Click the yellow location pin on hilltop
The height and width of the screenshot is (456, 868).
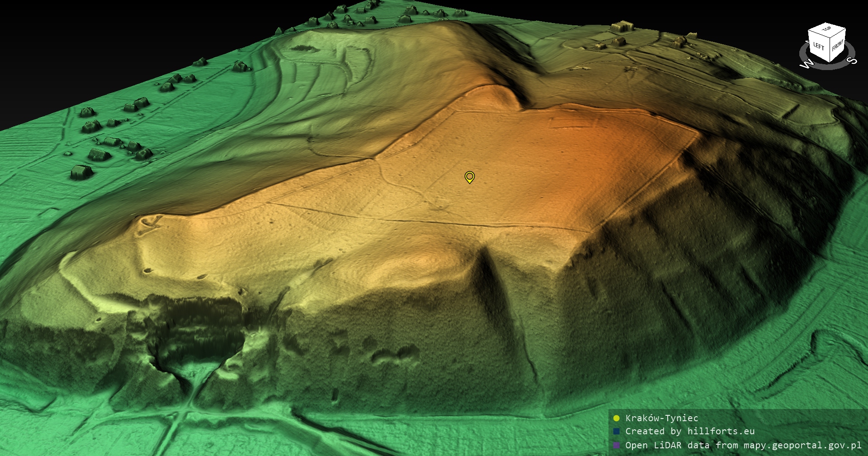(470, 177)
